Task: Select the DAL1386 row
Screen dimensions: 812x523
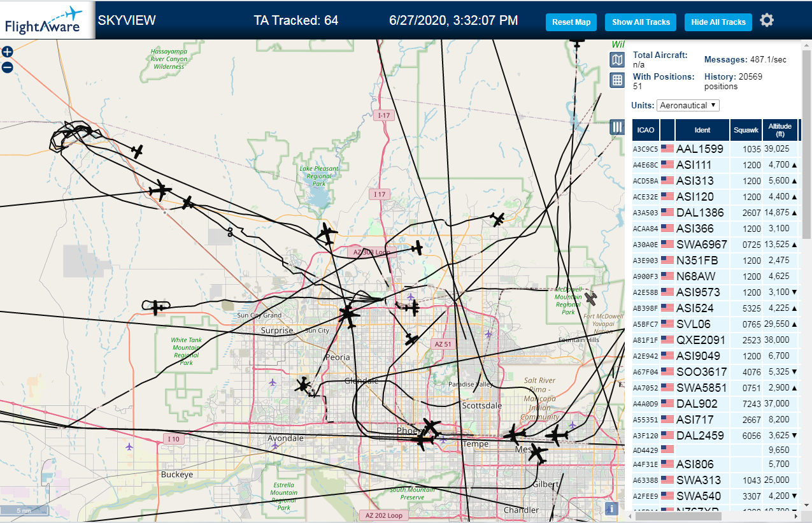Action: (716, 212)
